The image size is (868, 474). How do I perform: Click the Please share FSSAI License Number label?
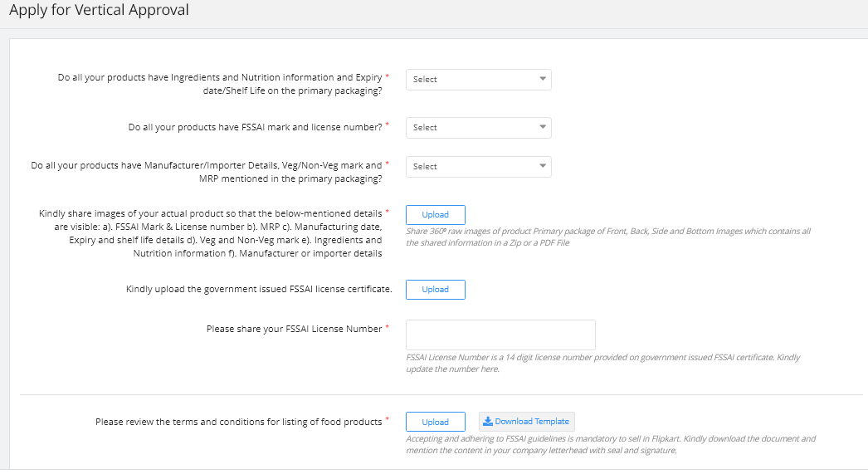[x=294, y=329]
